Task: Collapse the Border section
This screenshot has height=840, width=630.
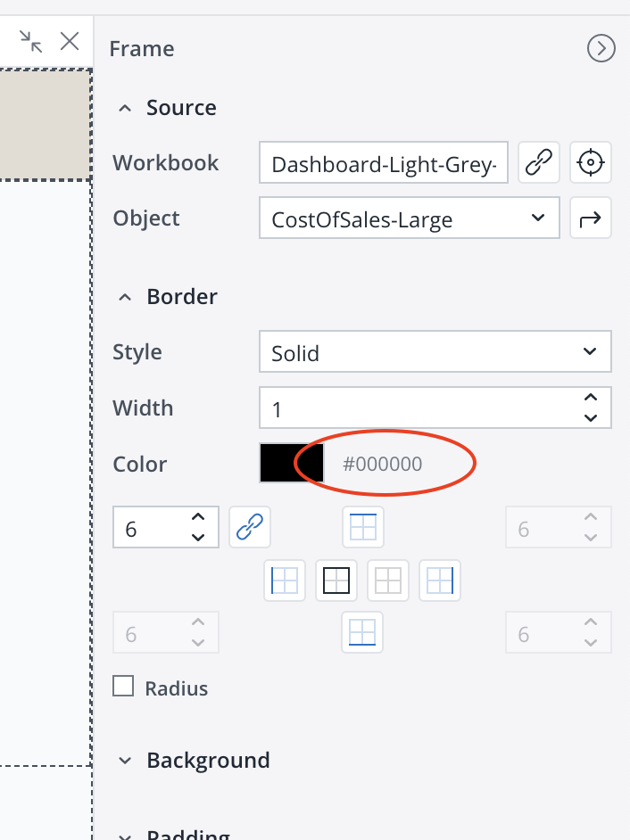Action: 127,297
